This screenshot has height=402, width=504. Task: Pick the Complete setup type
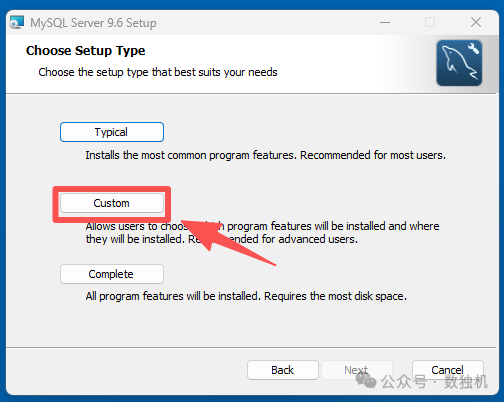point(112,274)
